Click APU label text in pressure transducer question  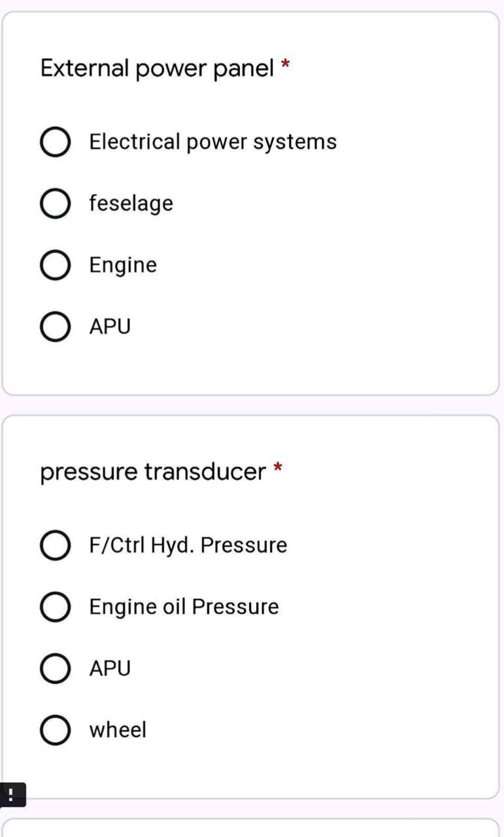pos(110,668)
